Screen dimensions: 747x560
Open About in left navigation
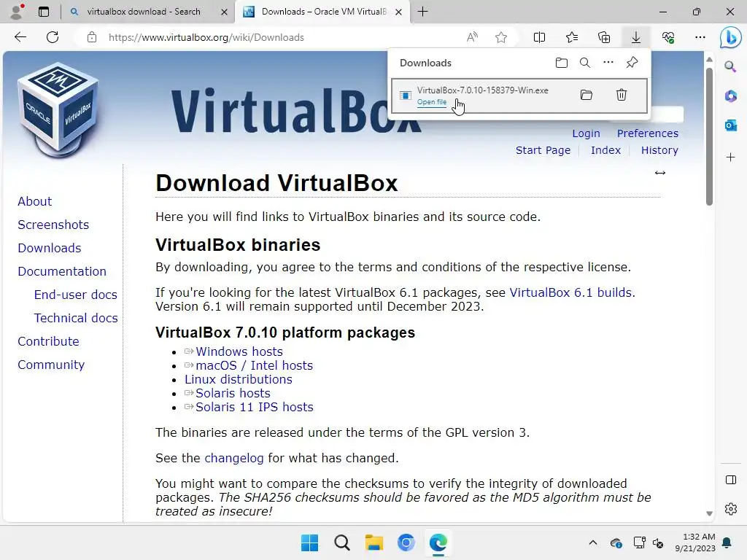[35, 201]
